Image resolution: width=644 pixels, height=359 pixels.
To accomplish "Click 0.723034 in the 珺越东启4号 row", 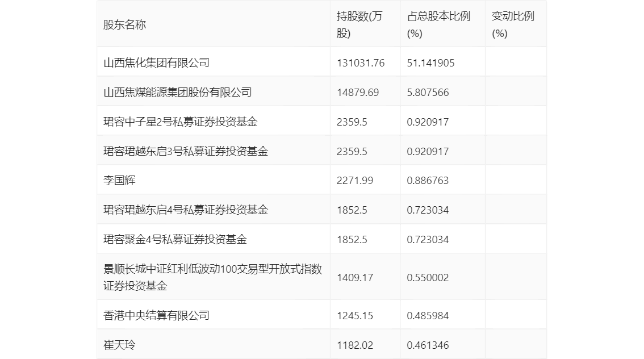I will [x=428, y=210].
